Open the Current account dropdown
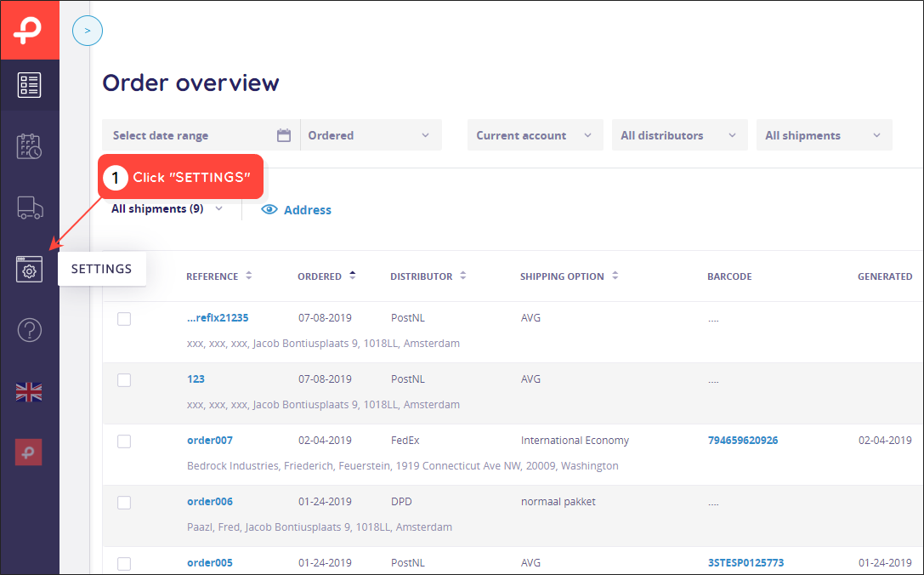 click(535, 135)
